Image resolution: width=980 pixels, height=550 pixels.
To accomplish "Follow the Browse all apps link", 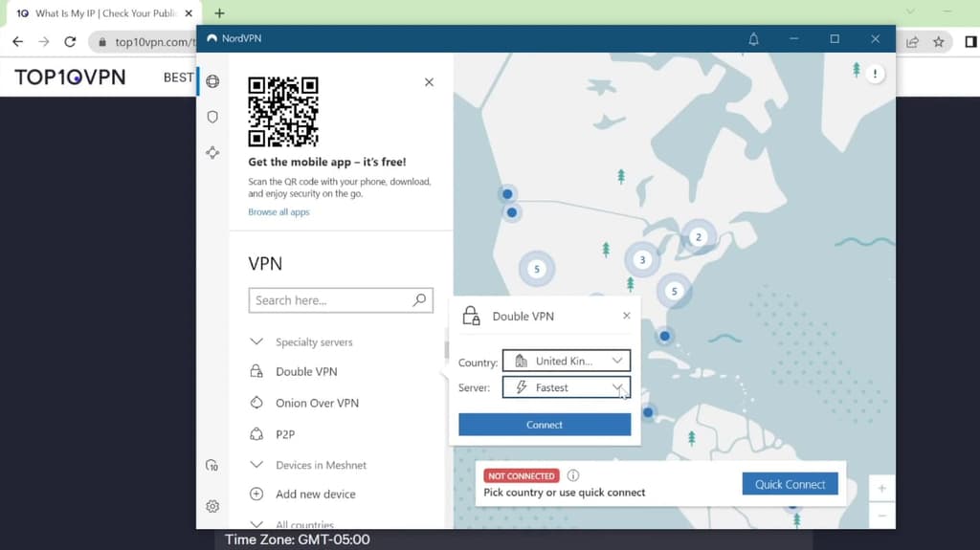I will pyautogui.click(x=278, y=212).
